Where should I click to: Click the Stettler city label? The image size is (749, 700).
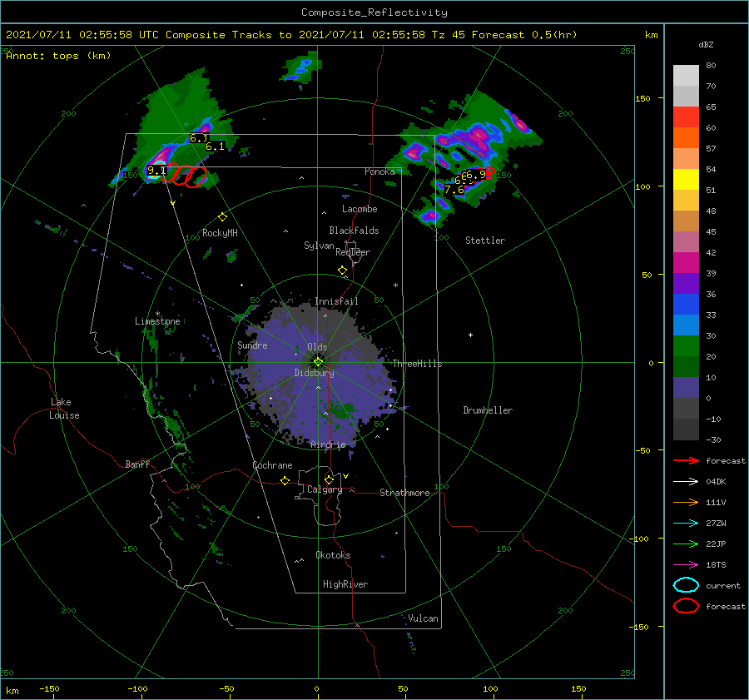(485, 241)
